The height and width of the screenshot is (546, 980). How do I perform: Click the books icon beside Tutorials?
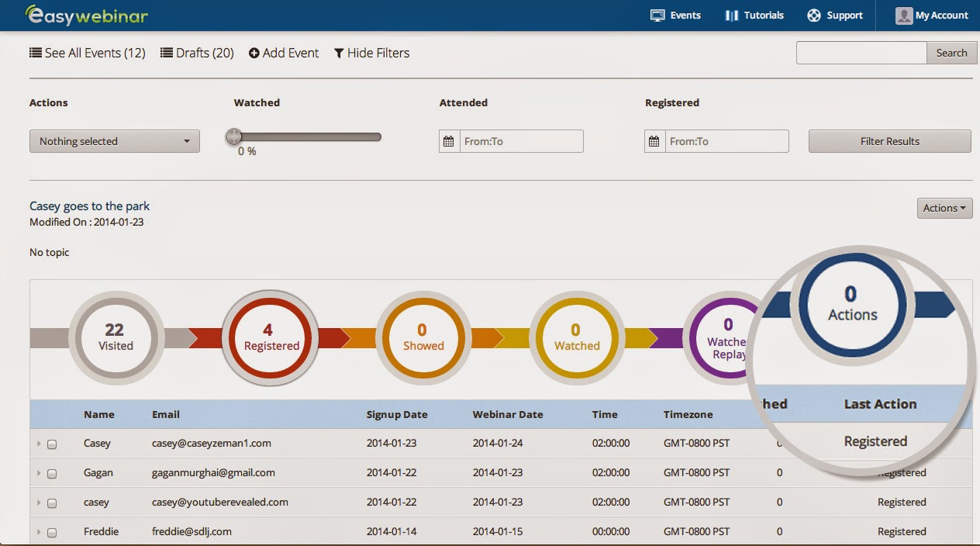[731, 15]
